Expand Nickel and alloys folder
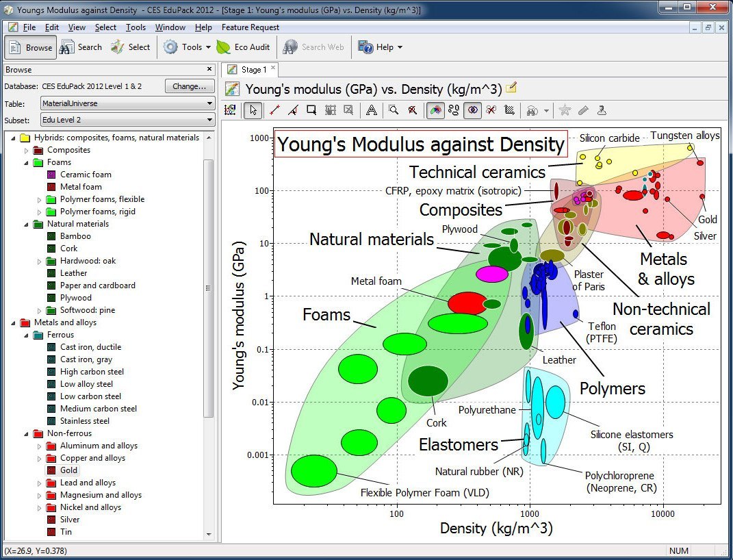 click(x=39, y=508)
